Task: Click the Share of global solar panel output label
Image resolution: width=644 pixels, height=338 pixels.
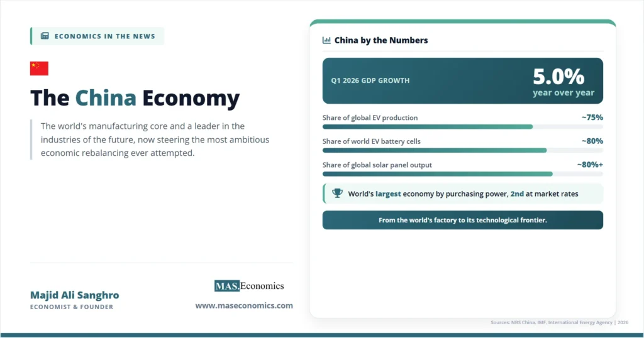Action: pos(377,165)
